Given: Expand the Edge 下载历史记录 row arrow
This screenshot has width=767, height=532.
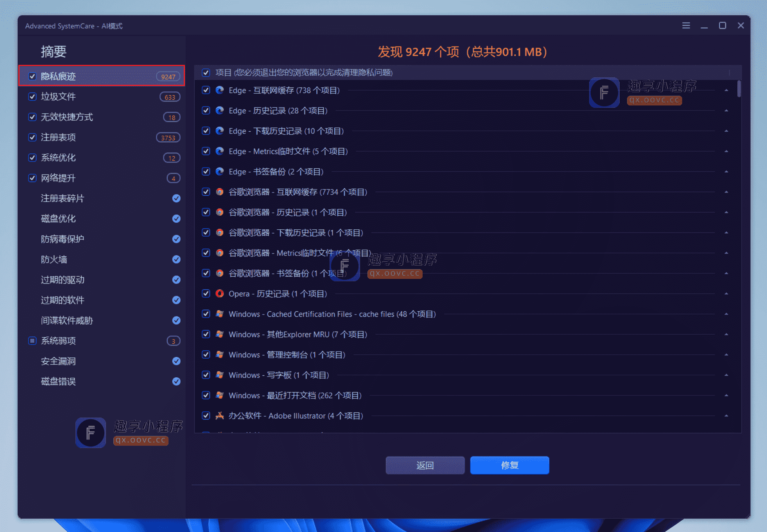Looking at the screenshot, I should 726,131.
